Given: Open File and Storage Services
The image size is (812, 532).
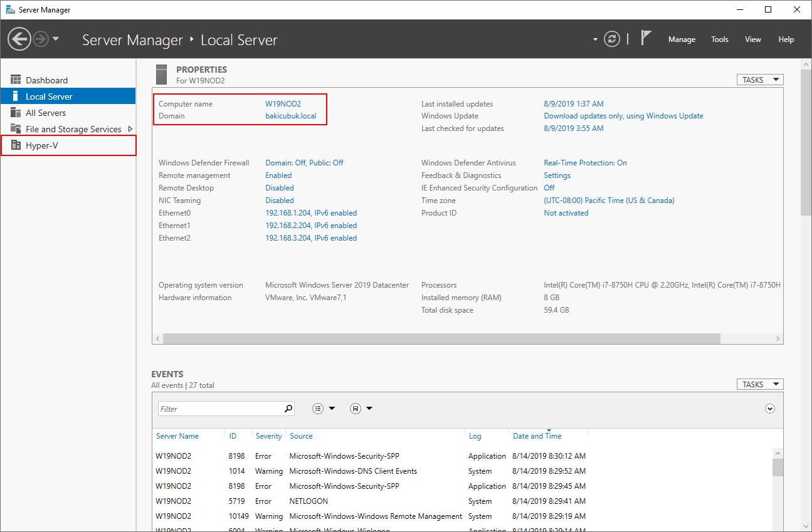Looking at the screenshot, I should [68, 129].
